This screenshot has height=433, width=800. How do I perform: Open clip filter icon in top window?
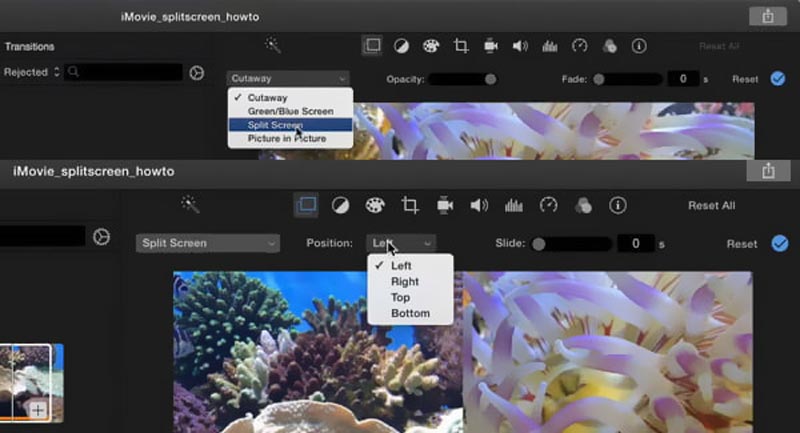click(x=609, y=46)
